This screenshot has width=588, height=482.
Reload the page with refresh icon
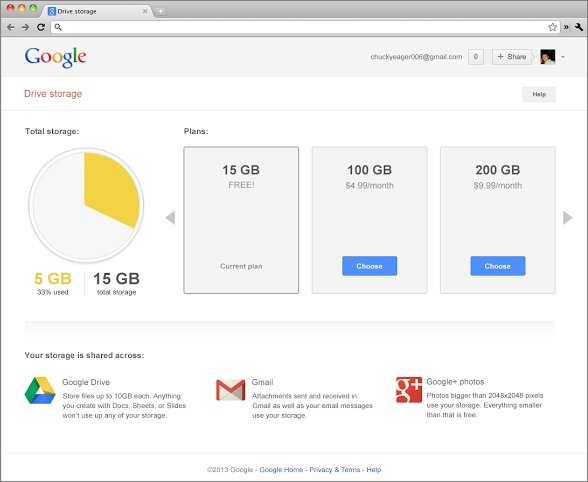click(41, 27)
